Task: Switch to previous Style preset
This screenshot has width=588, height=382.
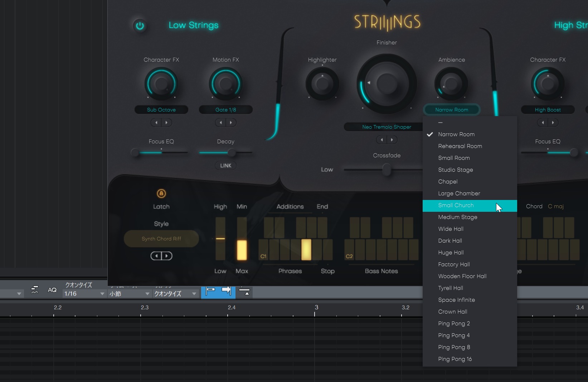Action: click(x=156, y=256)
